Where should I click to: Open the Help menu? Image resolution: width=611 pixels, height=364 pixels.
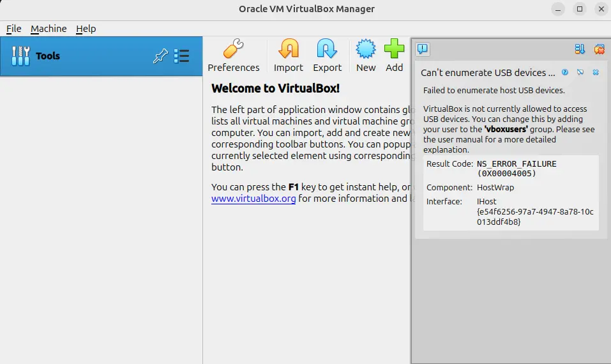tap(86, 29)
